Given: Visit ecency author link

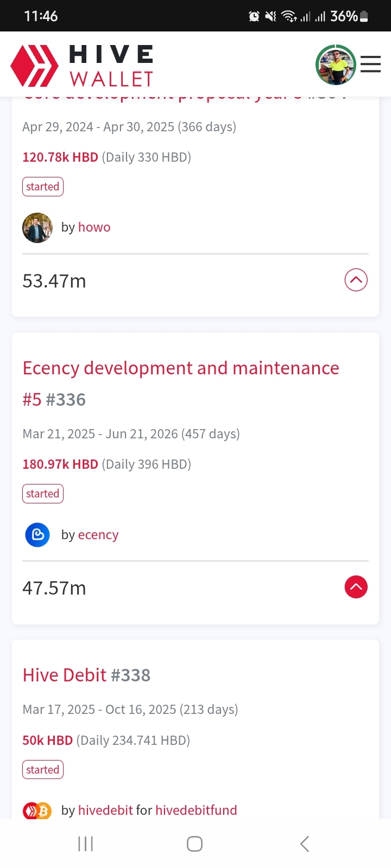Looking at the screenshot, I should 98,535.
